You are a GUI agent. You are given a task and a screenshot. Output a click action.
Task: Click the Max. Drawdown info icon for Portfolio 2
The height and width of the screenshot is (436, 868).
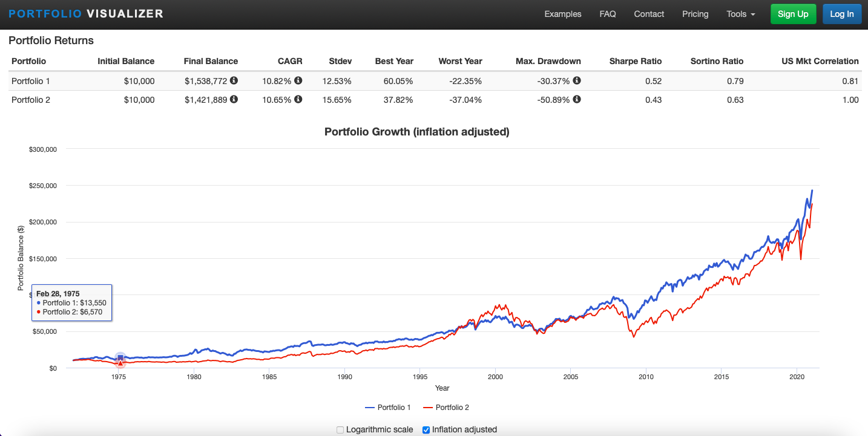coord(576,99)
